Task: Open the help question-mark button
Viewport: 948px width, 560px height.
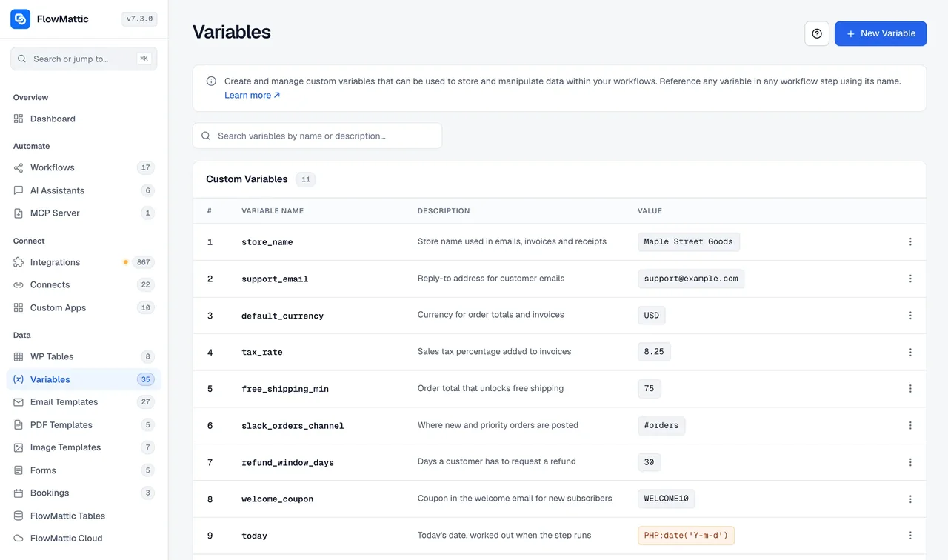Action: (817, 33)
